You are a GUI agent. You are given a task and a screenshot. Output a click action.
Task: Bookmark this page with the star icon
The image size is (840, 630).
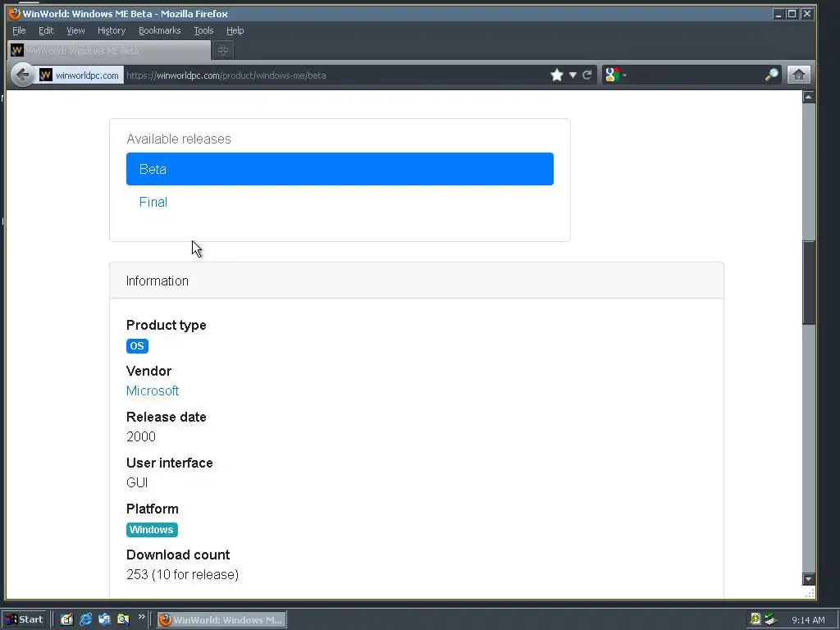point(557,75)
